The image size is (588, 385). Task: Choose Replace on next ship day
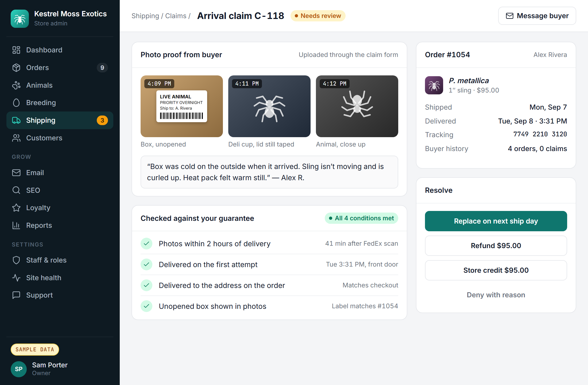[496, 221]
